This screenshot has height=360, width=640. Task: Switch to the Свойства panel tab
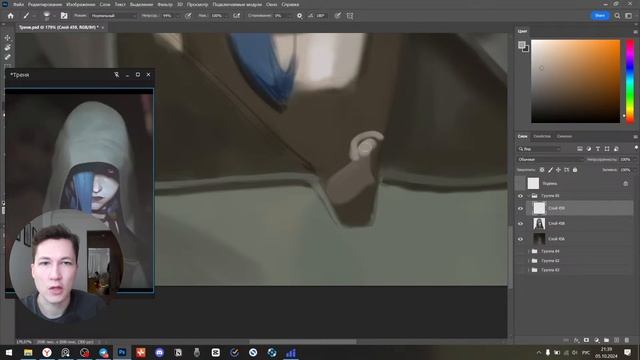point(542,136)
